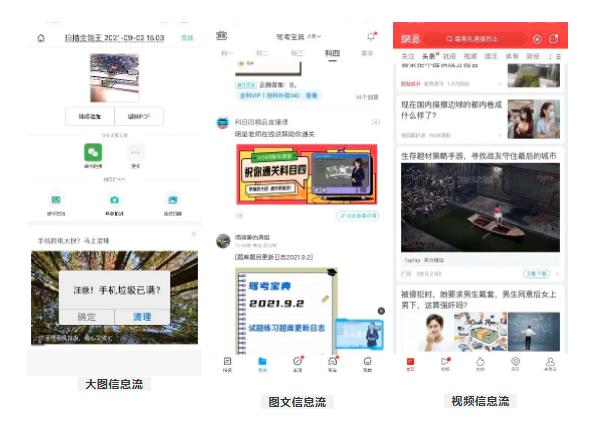This screenshot has width=590, height=427.
Task: Tap the green camera icon
Action: click(x=114, y=200)
